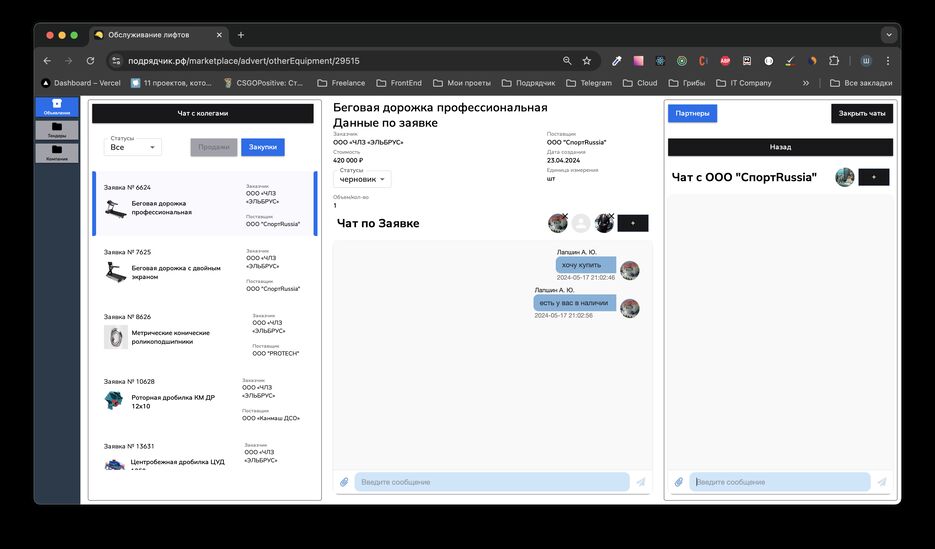Switch to the Продажи filter

point(213,147)
